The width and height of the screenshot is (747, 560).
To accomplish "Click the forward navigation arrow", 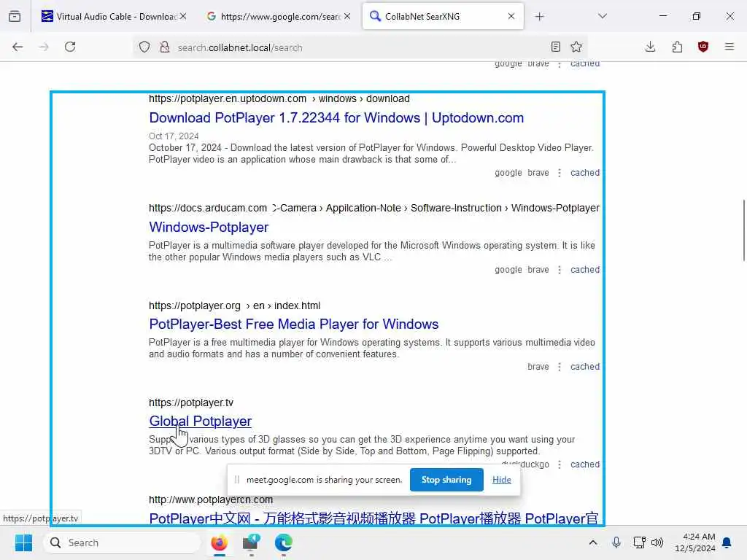I will (x=44, y=47).
